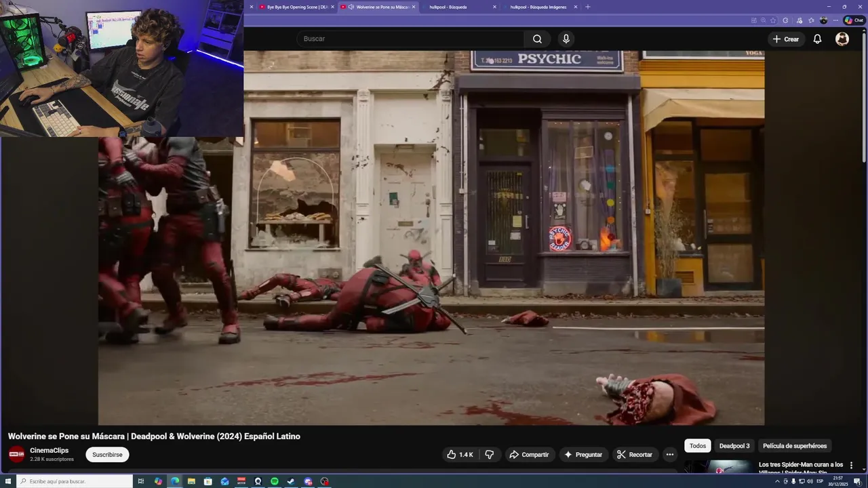Dislike the video with thumbs down
The image size is (868, 488).
coord(489,455)
